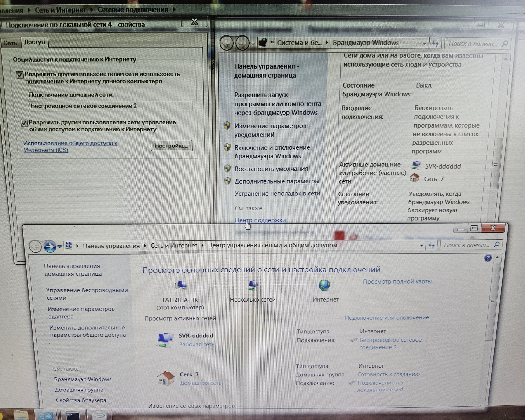Open recent pages arrow in Firewall window
The image size is (525, 420).
coord(253,44)
